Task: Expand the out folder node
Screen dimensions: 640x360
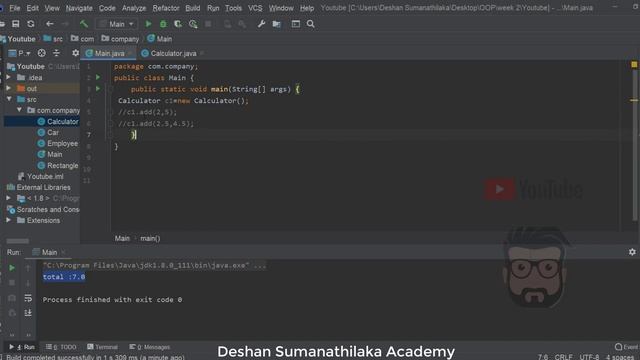Action: coord(9,88)
